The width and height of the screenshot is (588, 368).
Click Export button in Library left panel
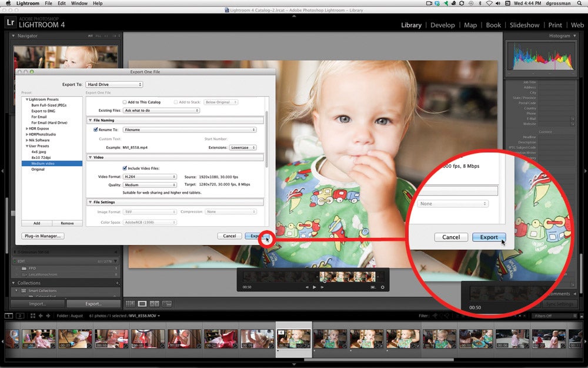click(93, 304)
